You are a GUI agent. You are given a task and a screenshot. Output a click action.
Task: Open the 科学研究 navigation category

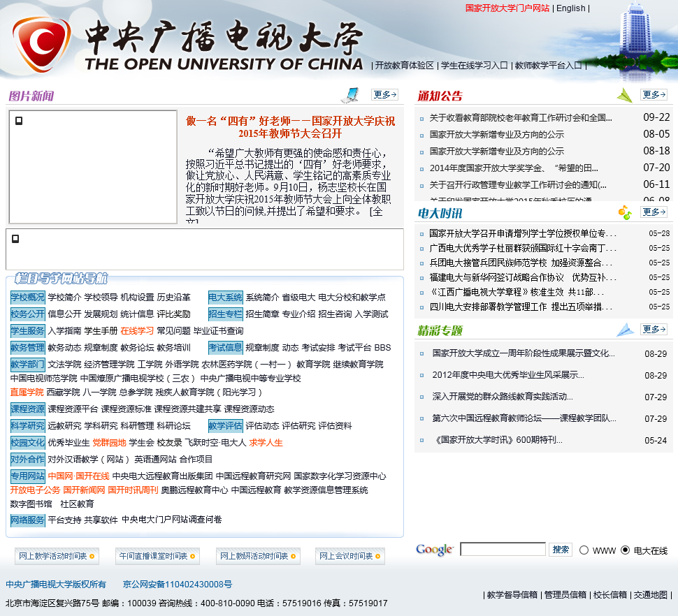point(28,426)
